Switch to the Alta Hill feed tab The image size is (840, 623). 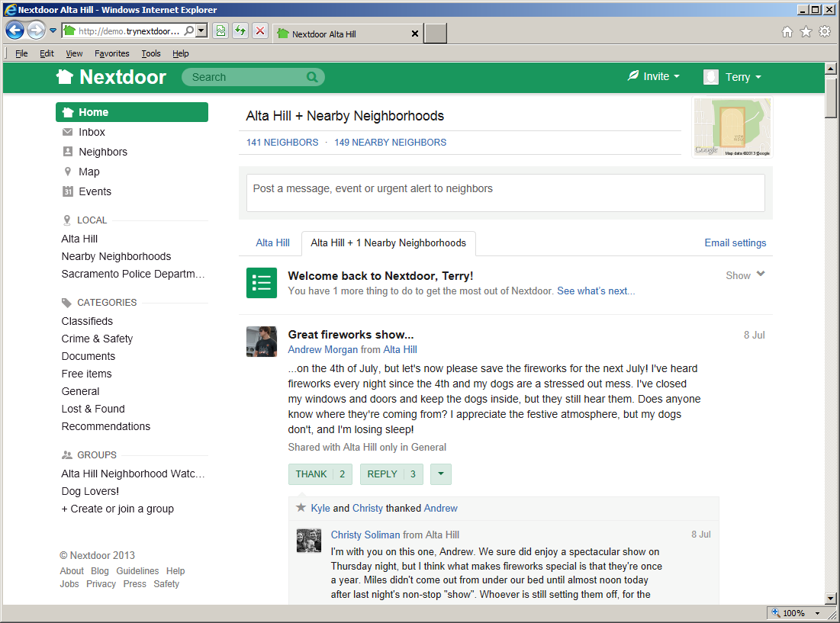point(272,243)
